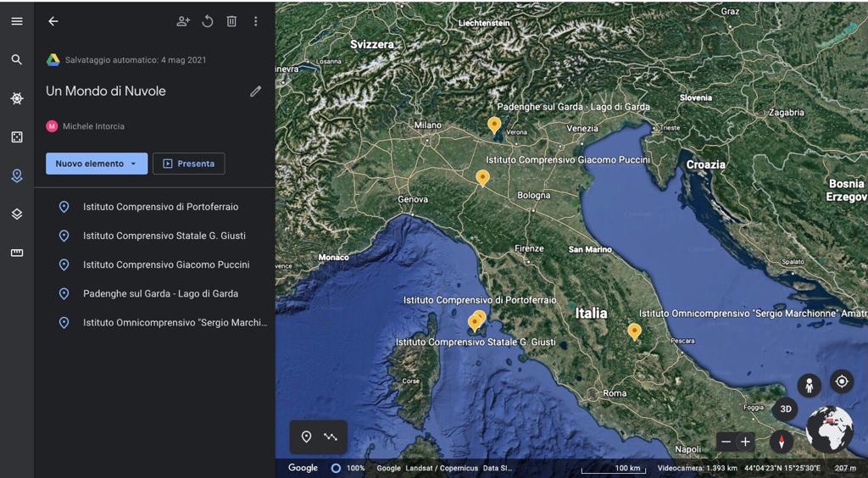Click the Napoli city label
Screen dimensions: 868x478
point(688,449)
